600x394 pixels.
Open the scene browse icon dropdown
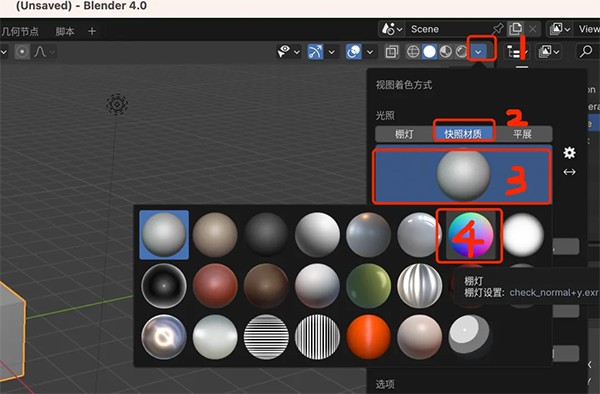tap(392, 29)
